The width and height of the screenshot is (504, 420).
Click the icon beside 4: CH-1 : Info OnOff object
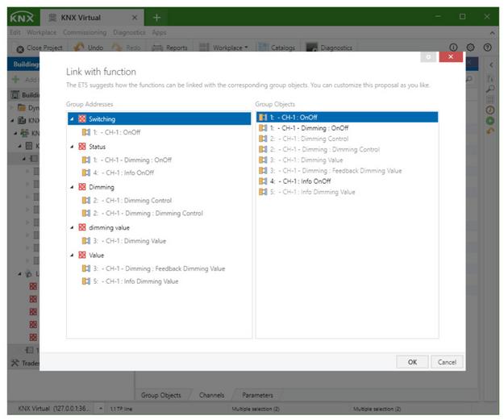click(263, 181)
